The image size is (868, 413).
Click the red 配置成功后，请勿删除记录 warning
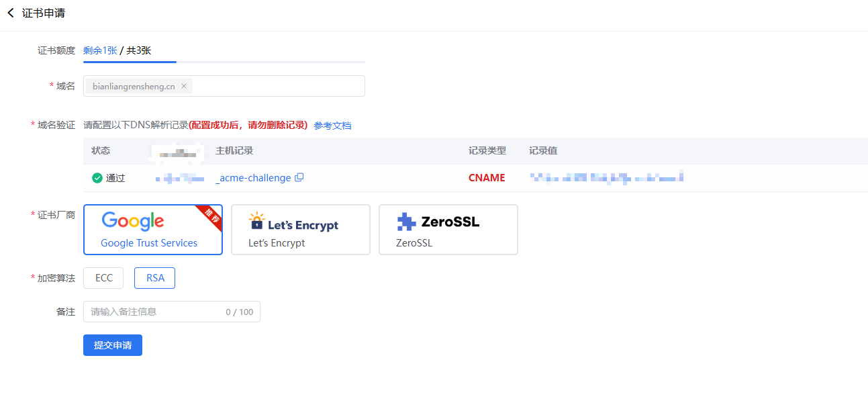(248, 125)
